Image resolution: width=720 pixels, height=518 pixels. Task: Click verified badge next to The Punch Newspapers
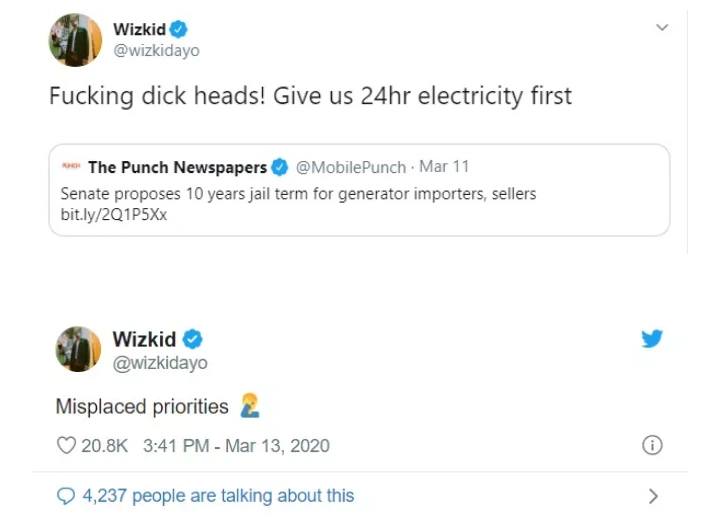(279, 167)
